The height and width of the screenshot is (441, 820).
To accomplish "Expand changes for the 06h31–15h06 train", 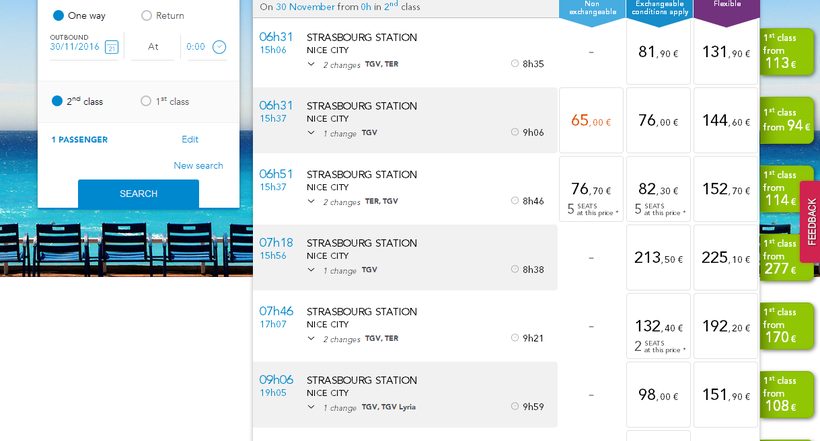I will [x=311, y=64].
